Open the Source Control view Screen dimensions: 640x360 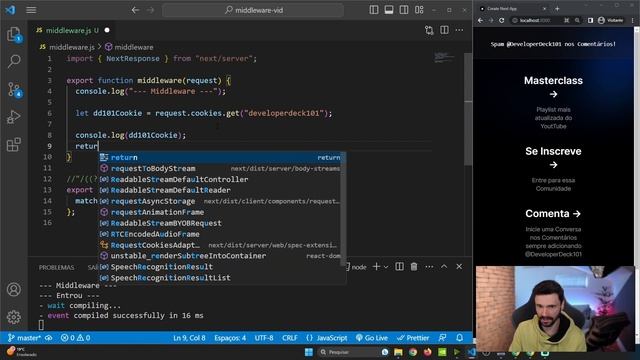click(x=14, y=89)
